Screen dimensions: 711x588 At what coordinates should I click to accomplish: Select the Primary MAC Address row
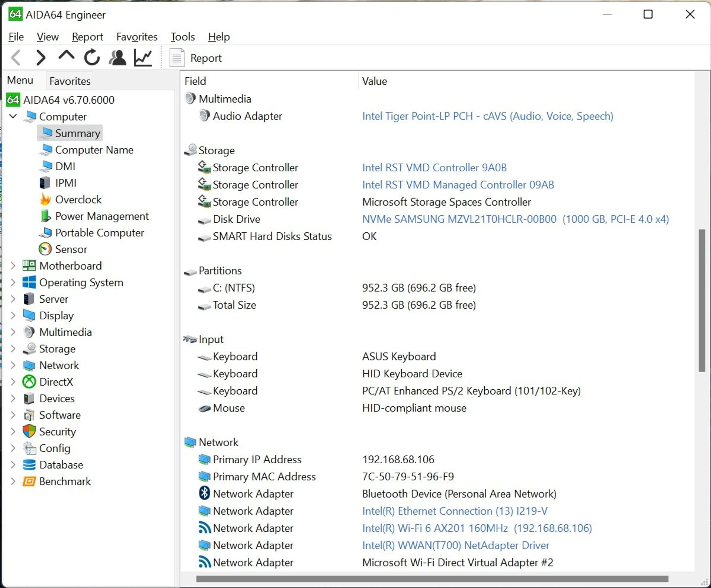[x=437, y=477]
